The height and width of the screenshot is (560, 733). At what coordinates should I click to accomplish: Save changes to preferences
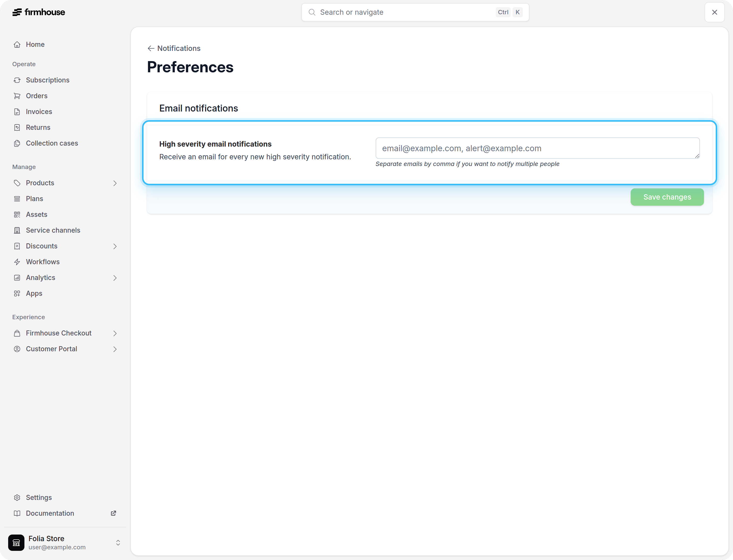click(x=667, y=197)
